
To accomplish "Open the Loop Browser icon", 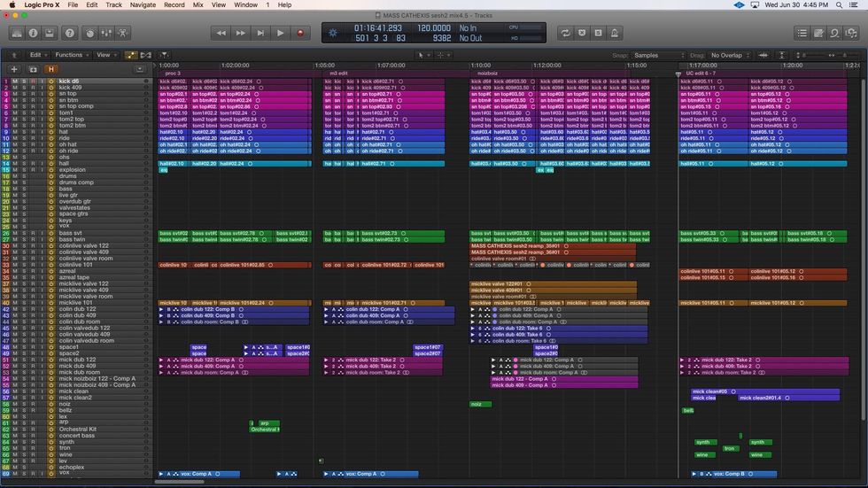I will 834,33.
